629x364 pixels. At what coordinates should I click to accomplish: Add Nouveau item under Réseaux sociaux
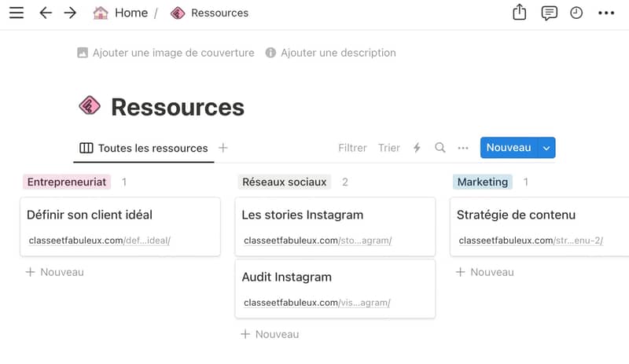[x=270, y=334]
